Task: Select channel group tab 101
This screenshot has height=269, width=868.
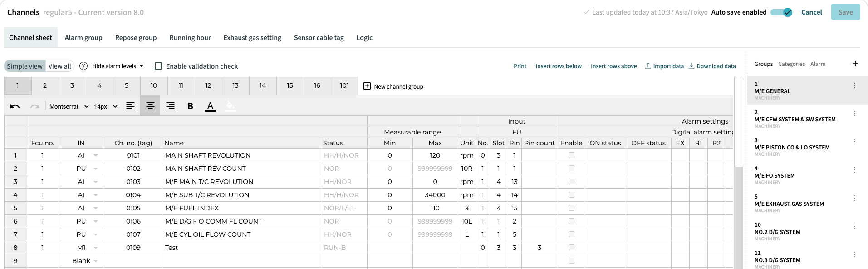Action: click(344, 85)
